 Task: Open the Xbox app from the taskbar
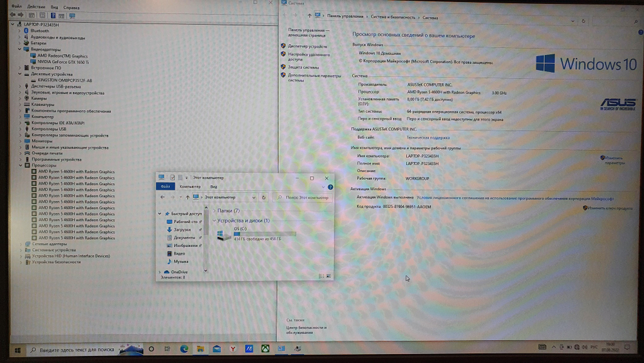pos(266,349)
